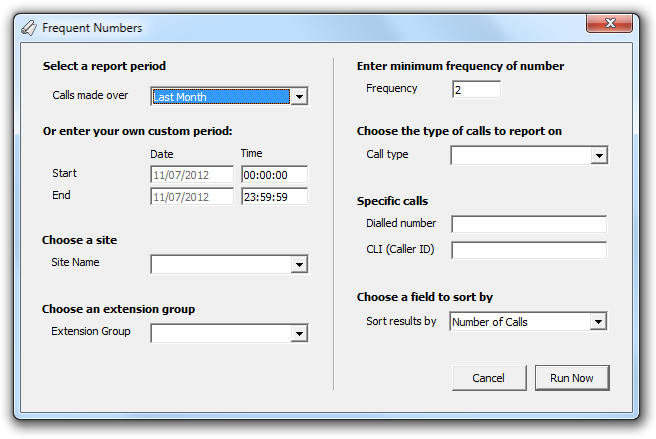Expand the Site Name dropdown
Viewport: 656px width, 439px height.
coord(299,264)
